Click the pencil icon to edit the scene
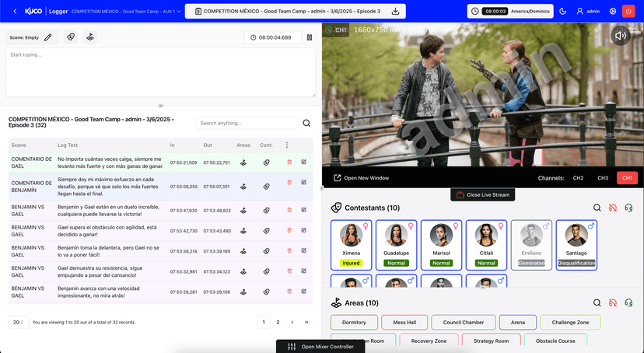 48,37
